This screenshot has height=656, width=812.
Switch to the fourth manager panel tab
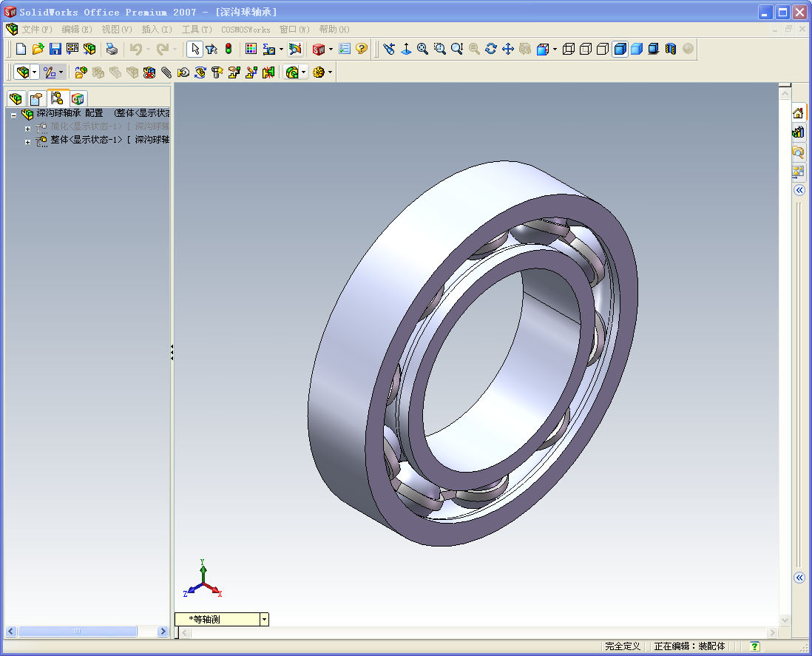(78, 98)
